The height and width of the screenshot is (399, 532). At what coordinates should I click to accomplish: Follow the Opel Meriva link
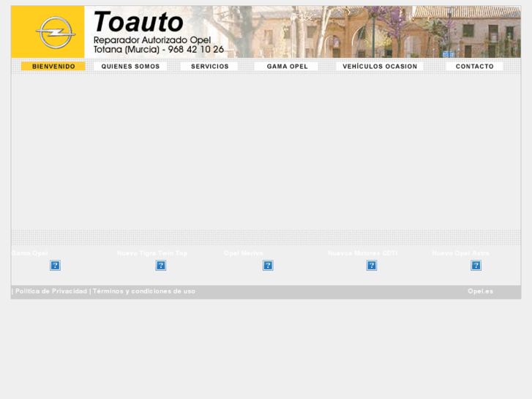(243, 253)
